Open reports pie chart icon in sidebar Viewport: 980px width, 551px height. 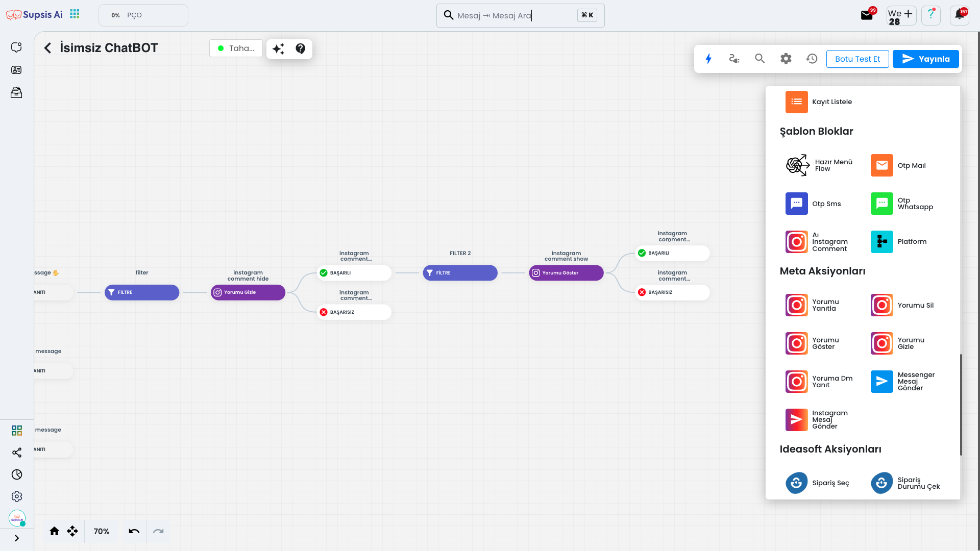pos(17,474)
